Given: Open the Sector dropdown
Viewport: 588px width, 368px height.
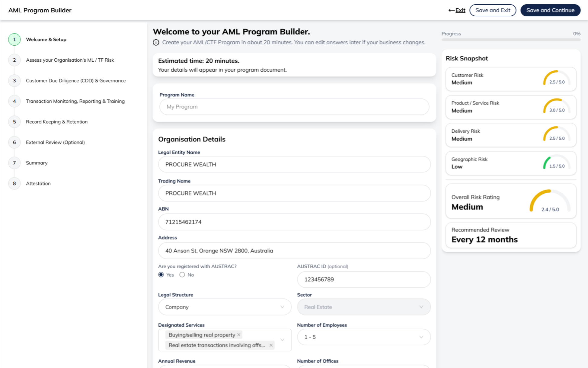Looking at the screenshot, I should [x=364, y=307].
